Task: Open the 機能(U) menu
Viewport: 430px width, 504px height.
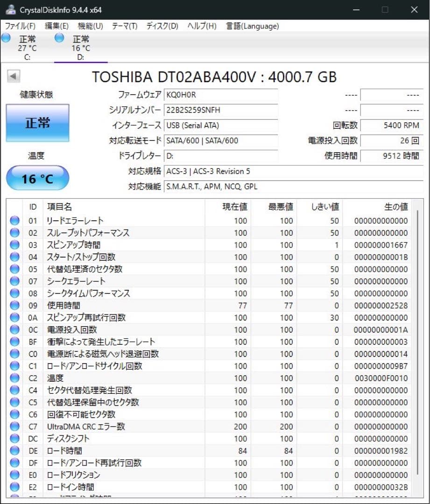Action: point(91,26)
